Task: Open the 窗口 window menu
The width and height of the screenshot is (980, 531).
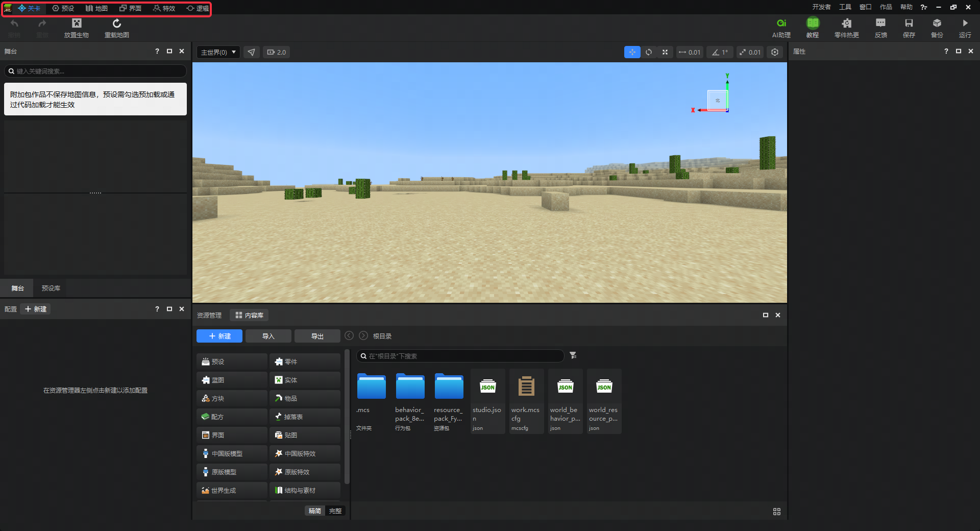Action: tap(866, 7)
